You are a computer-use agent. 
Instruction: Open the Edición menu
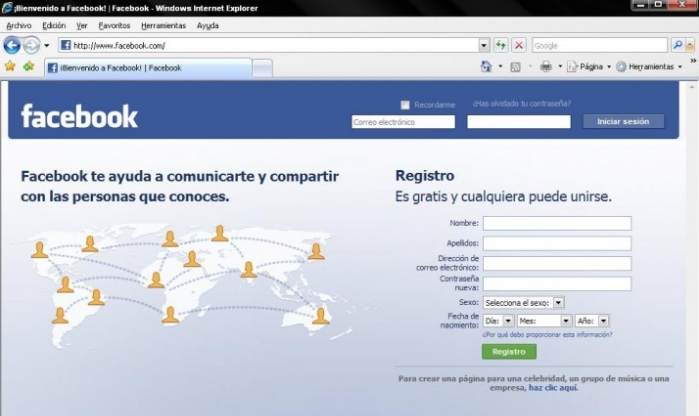(x=54, y=26)
